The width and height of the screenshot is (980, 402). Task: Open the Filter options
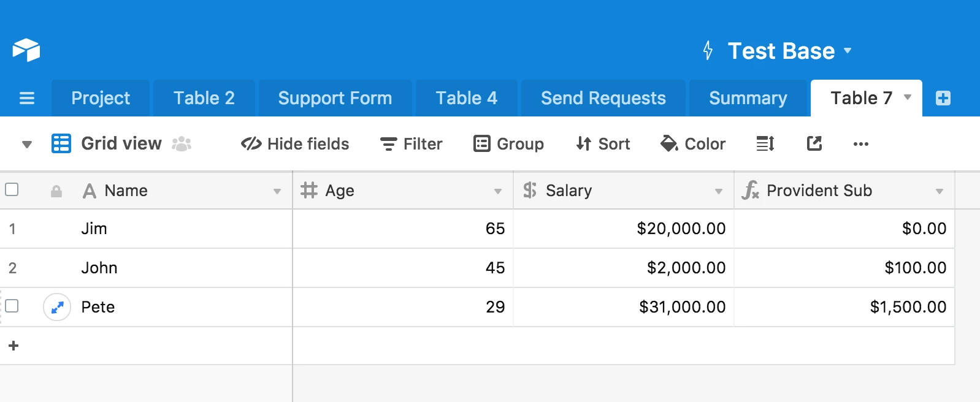click(x=411, y=144)
